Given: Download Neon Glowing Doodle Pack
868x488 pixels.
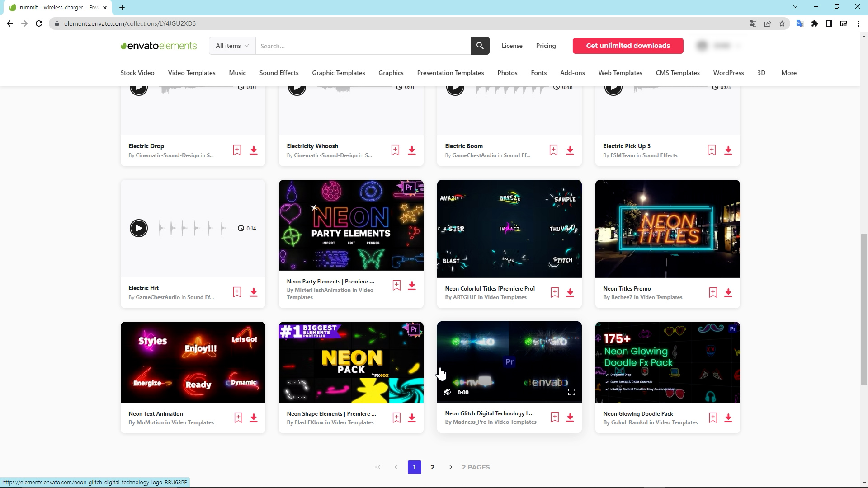Looking at the screenshot, I should pos(728,418).
